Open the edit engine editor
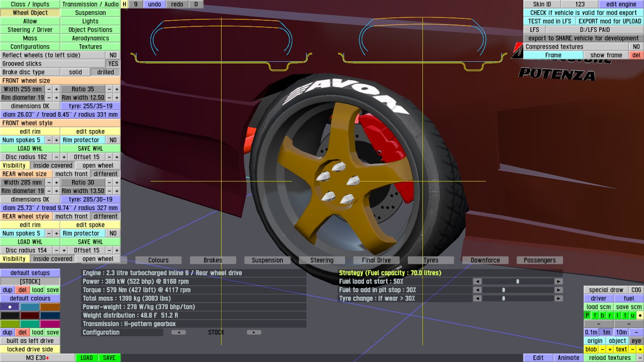 621,4
